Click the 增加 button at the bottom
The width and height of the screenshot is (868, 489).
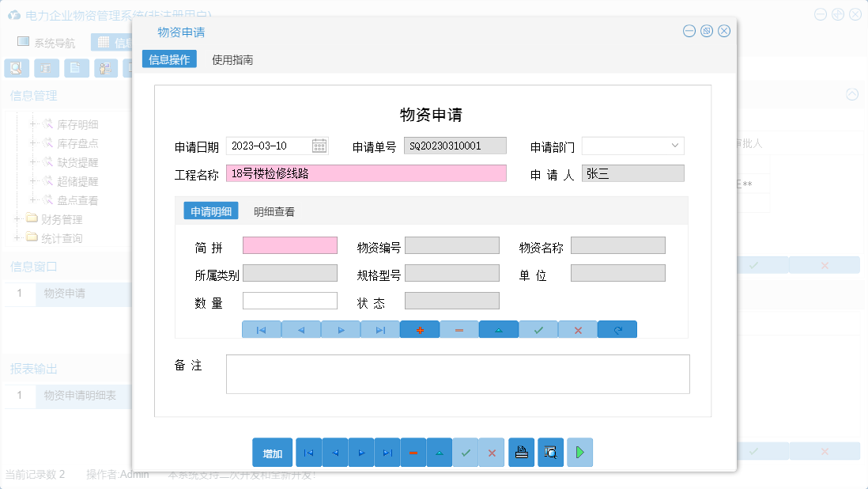point(272,452)
